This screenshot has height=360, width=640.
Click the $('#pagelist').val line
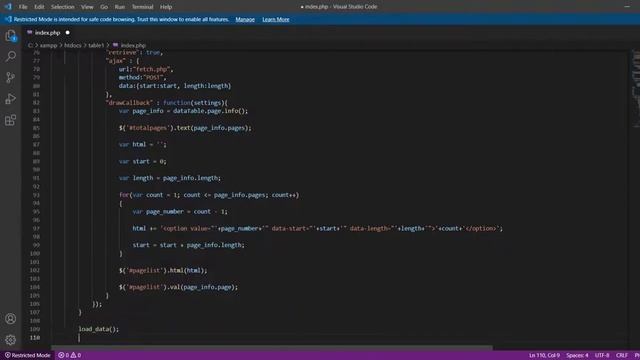tap(178, 287)
